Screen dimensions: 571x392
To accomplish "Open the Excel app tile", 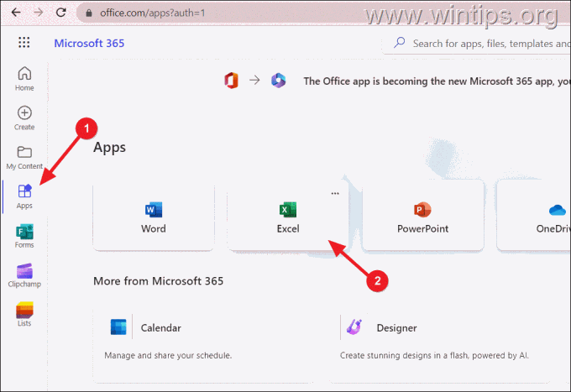I will pos(288,217).
